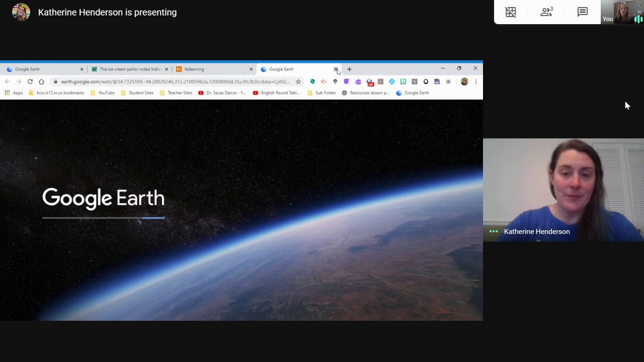The image size is (644, 362).
Task: Open the meeting chat panel
Action: click(583, 12)
